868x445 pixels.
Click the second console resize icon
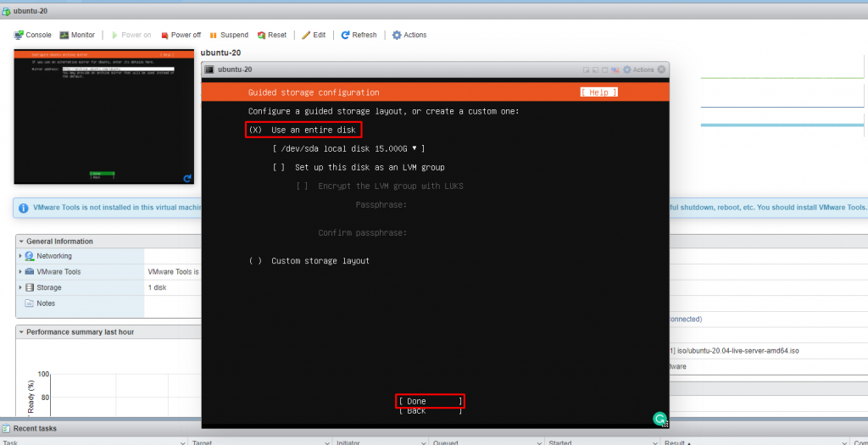coord(596,70)
